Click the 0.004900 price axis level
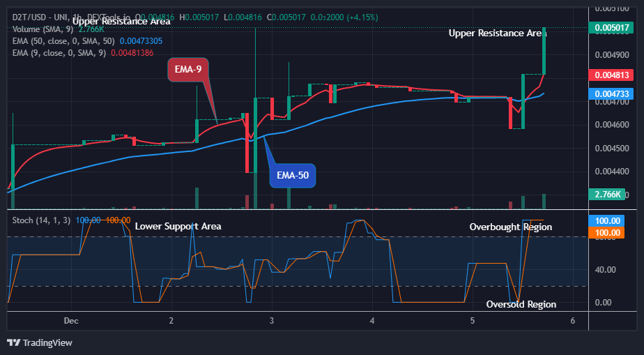Image resolution: width=644 pixels, height=355 pixels. point(612,55)
